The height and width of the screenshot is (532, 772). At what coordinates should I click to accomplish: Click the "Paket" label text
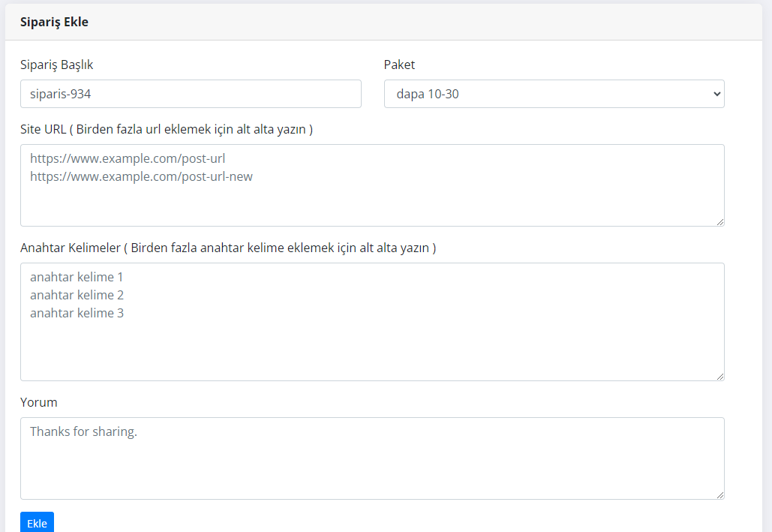pos(399,65)
